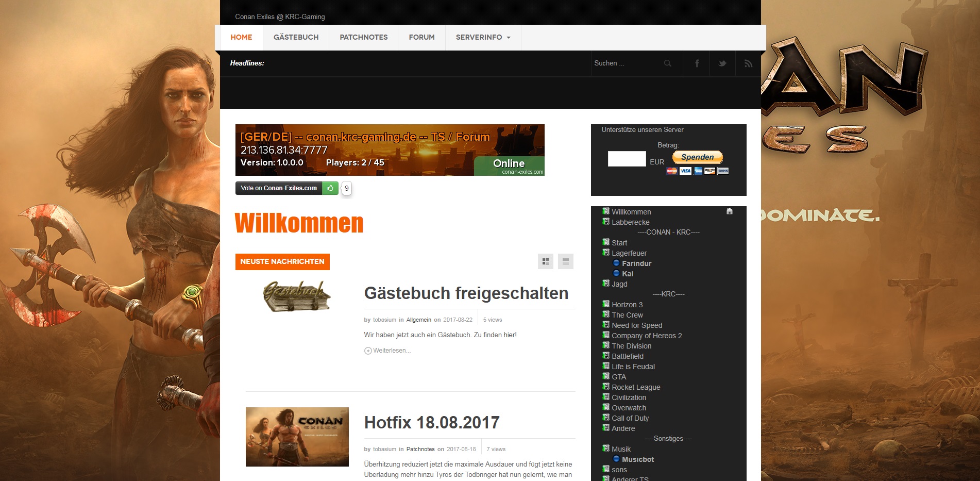Select the The Crew channel
This screenshot has width=980, height=481.
point(627,315)
